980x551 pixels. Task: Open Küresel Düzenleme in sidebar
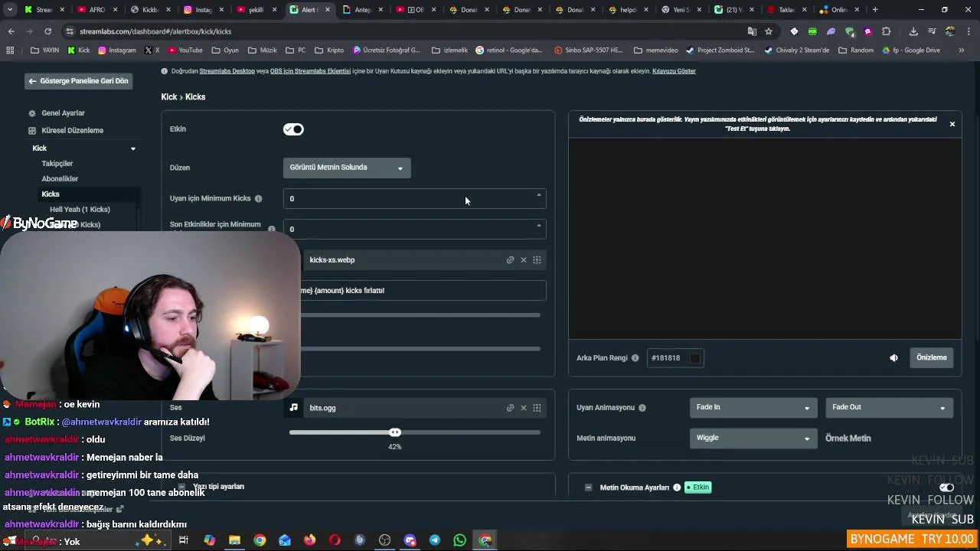pos(72,131)
